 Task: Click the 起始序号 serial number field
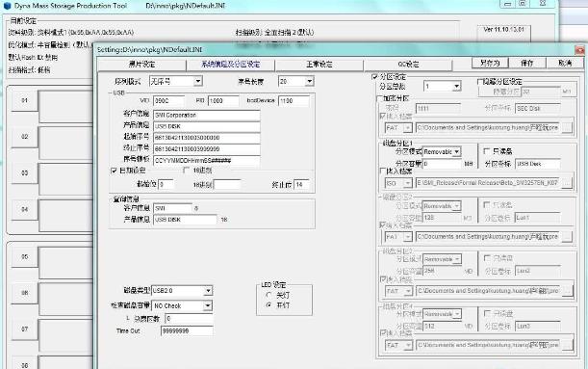207,138
